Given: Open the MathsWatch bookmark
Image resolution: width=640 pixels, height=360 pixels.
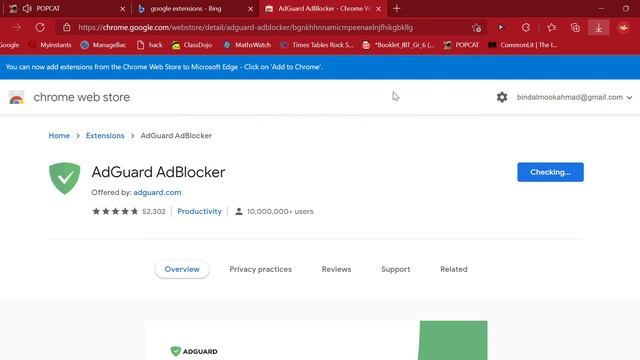Looking at the screenshot, I should tap(247, 45).
